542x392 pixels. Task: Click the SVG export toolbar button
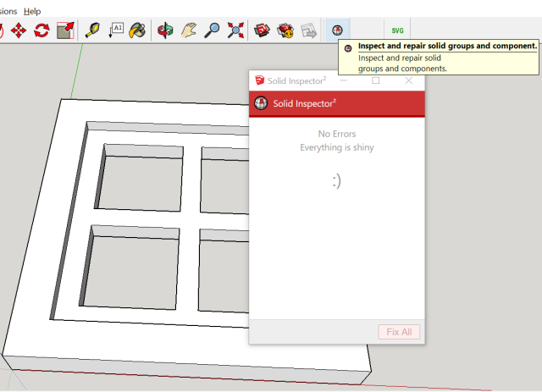click(397, 30)
